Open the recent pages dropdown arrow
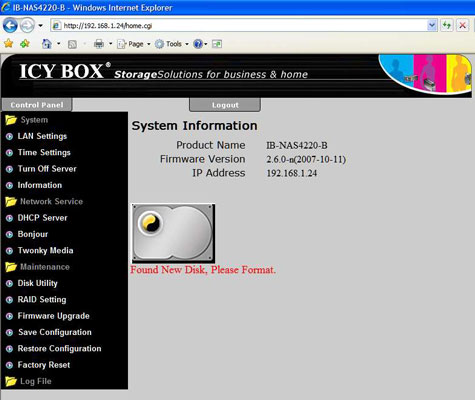 click(x=40, y=25)
